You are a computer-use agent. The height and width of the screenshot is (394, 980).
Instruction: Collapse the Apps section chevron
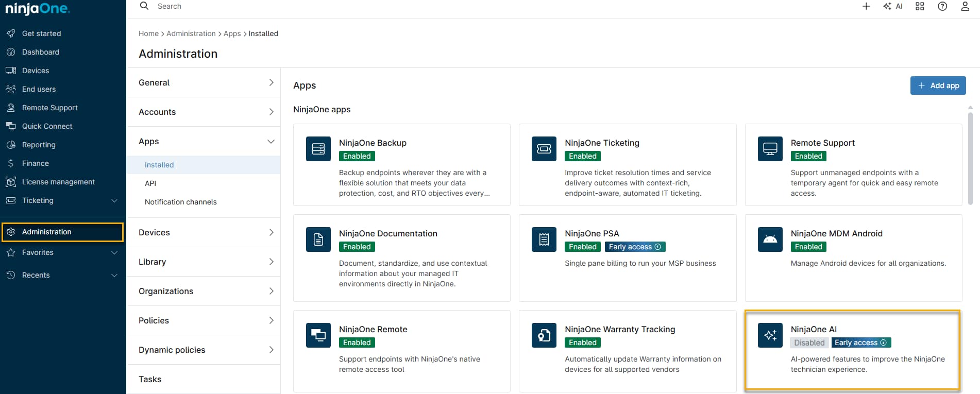[271, 141]
